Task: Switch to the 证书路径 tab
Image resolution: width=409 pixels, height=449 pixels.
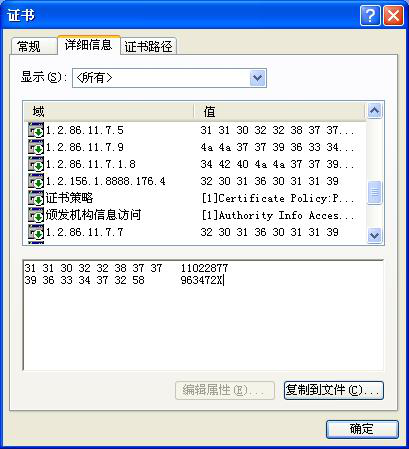Action: coord(148,46)
